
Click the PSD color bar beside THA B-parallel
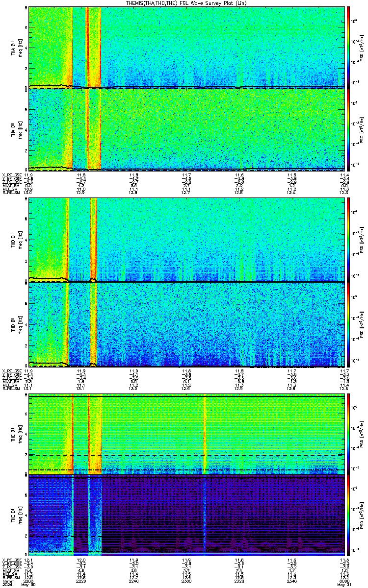(348, 129)
